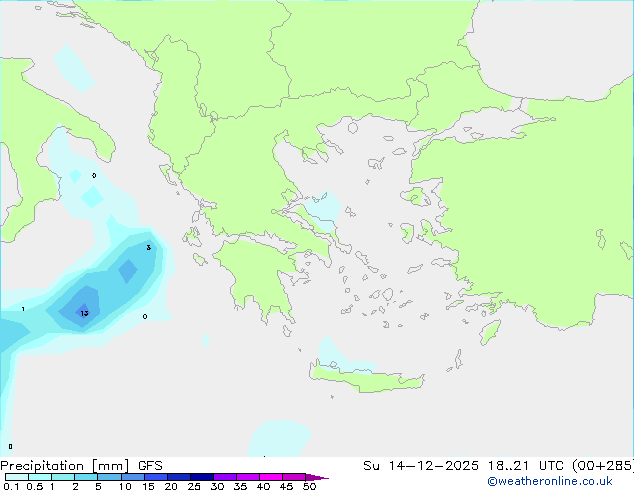Click the 20–25 mm dark blue swatch
This screenshot has height=490, width=634.
click(x=179, y=477)
